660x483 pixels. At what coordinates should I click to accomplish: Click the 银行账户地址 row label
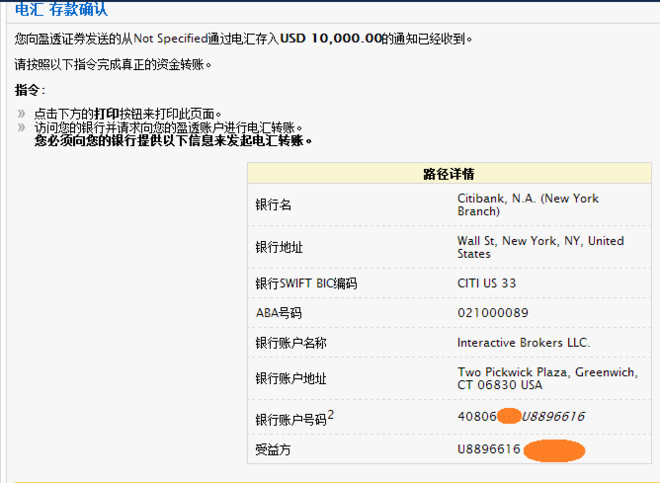(x=291, y=379)
